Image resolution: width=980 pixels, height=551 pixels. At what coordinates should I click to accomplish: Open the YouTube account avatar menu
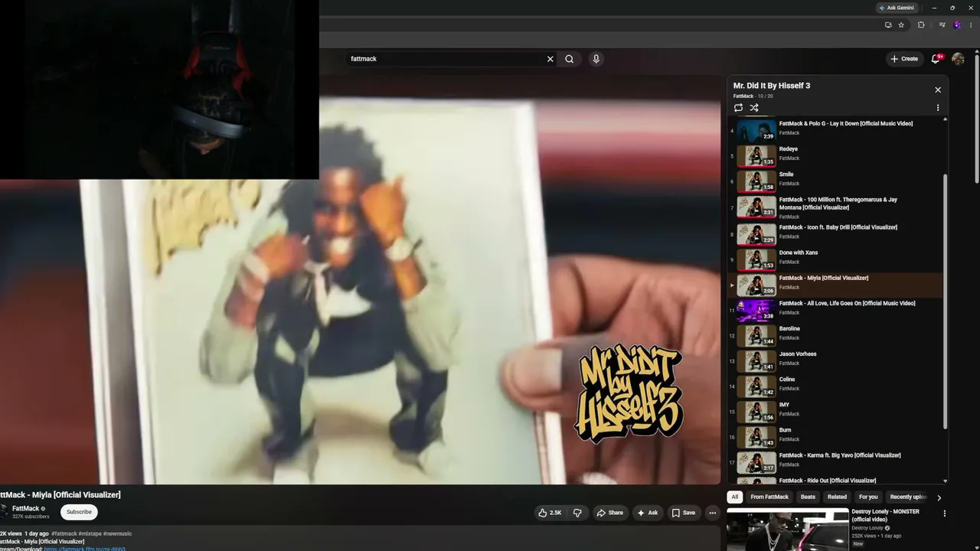tap(958, 59)
